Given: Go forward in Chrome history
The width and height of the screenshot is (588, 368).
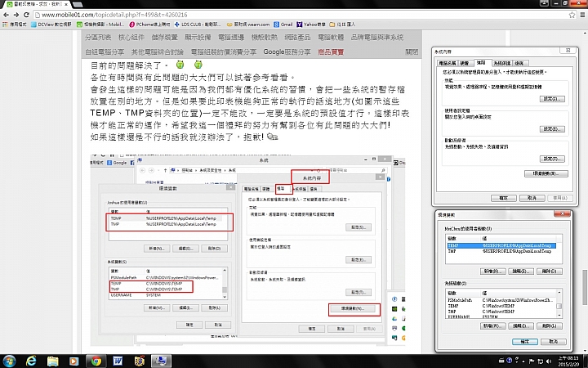Looking at the screenshot, I should click(x=16, y=15).
